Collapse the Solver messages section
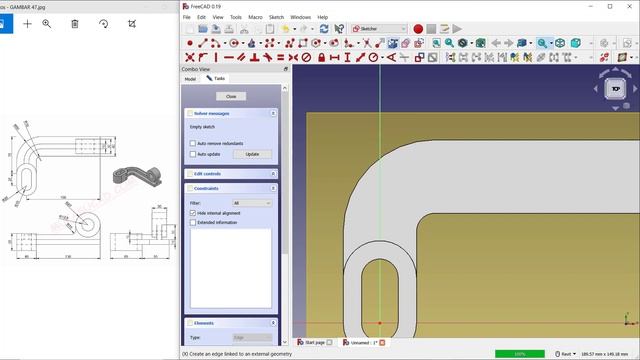This screenshot has width=640, height=360. 273,113
